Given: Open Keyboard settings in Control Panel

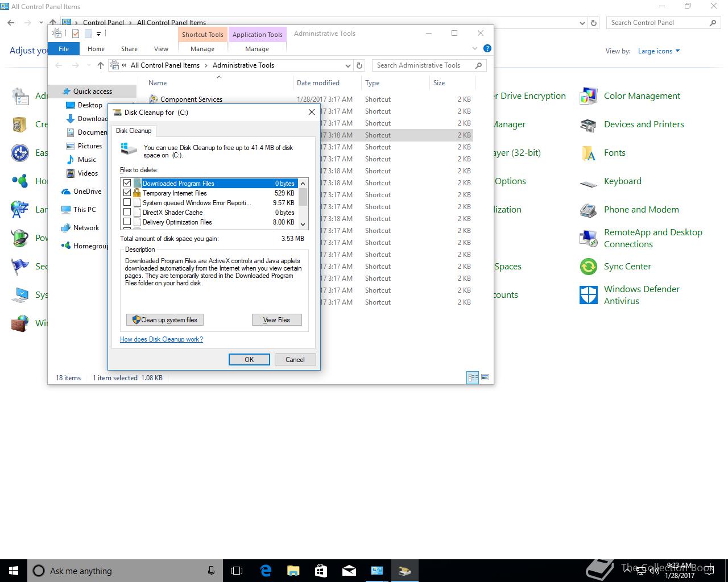Looking at the screenshot, I should click(610, 181).
